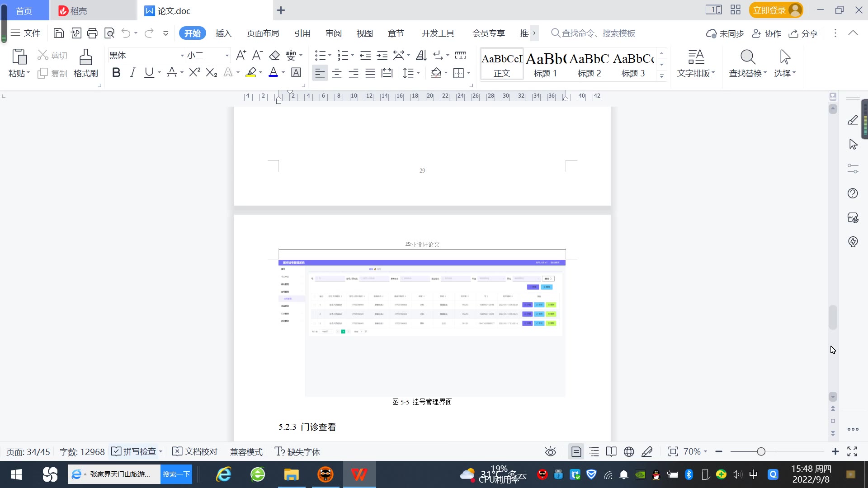This screenshot has width=868, height=488.
Task: Click 缺失字体 in status bar
Action: 297,451
